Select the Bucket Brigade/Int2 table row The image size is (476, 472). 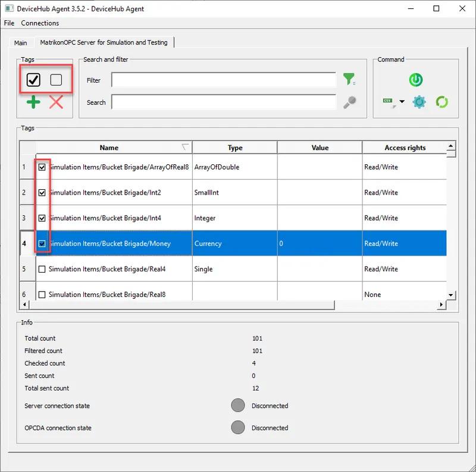tap(119, 192)
